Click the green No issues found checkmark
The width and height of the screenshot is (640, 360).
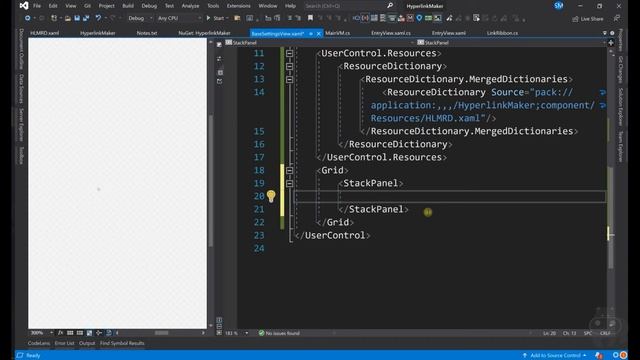[262, 333]
